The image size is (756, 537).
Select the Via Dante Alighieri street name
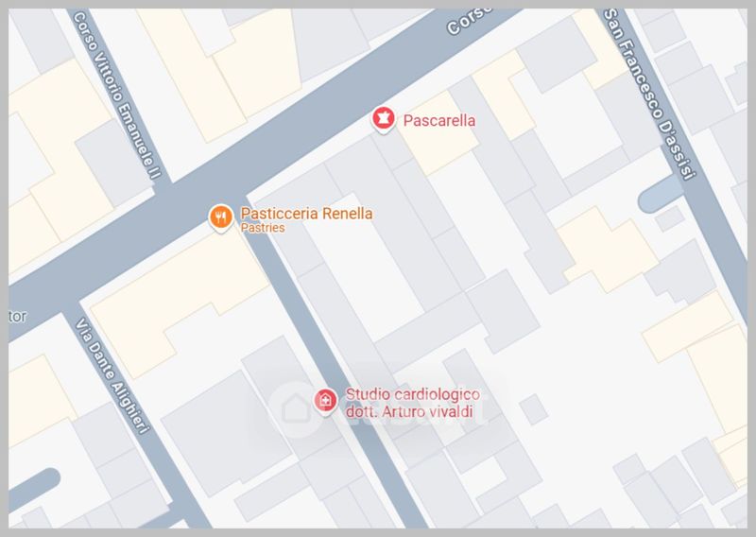pos(112,375)
